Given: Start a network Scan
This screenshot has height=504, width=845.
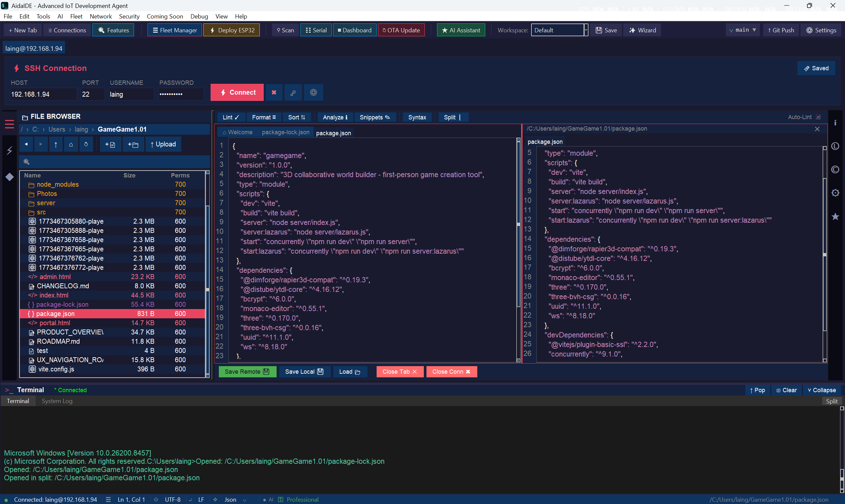Looking at the screenshot, I should (x=286, y=30).
